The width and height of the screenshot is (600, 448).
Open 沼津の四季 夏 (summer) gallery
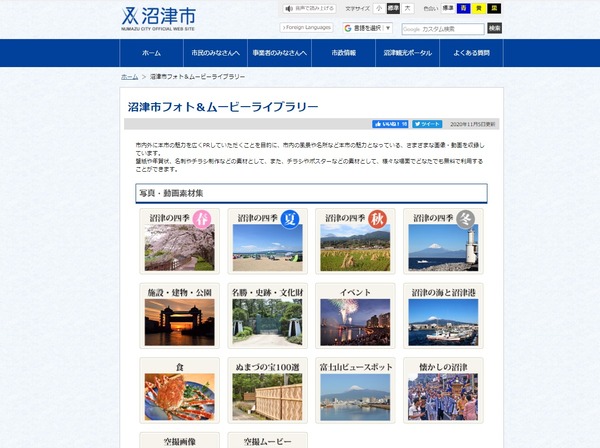[x=267, y=241]
